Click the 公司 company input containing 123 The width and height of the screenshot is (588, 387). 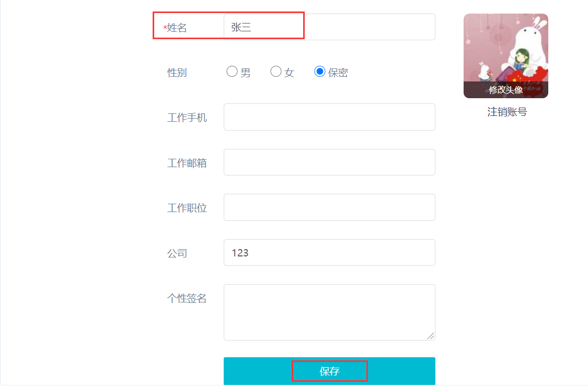click(329, 252)
